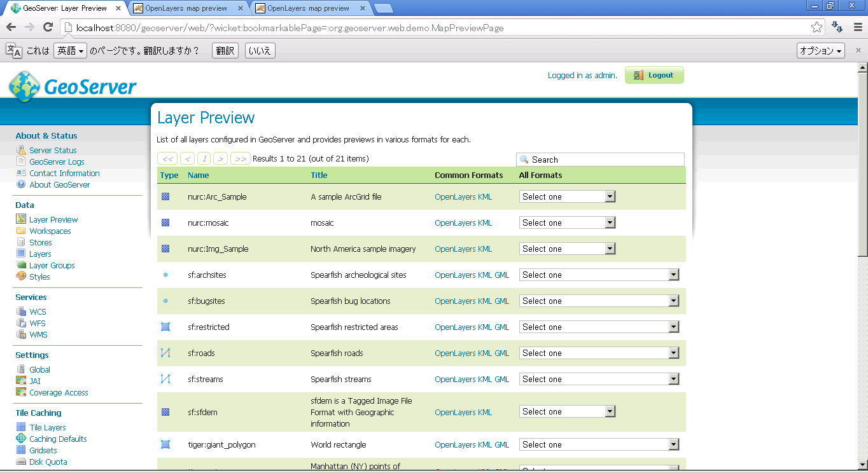Screen dimensions: 868x473
Task: Go to the next results page button
Action: (220, 159)
